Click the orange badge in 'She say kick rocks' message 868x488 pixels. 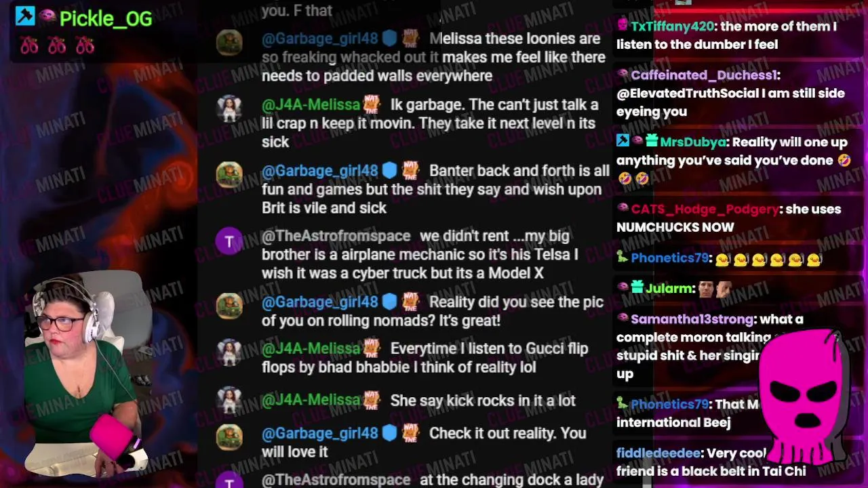pyautogui.click(x=372, y=401)
